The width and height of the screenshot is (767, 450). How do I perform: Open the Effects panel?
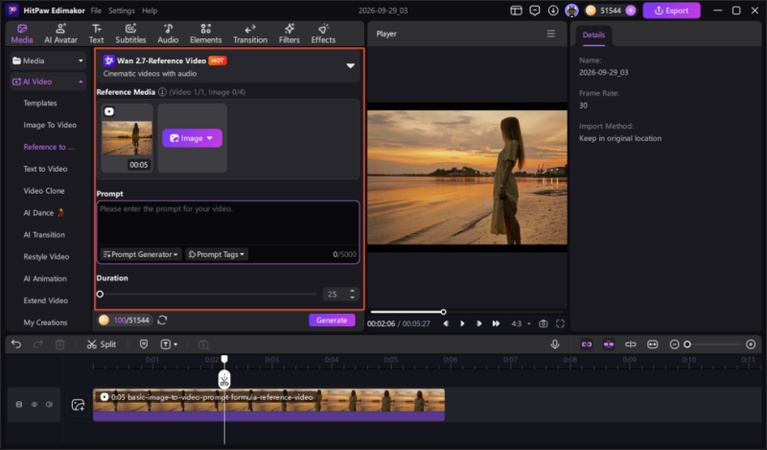point(323,34)
